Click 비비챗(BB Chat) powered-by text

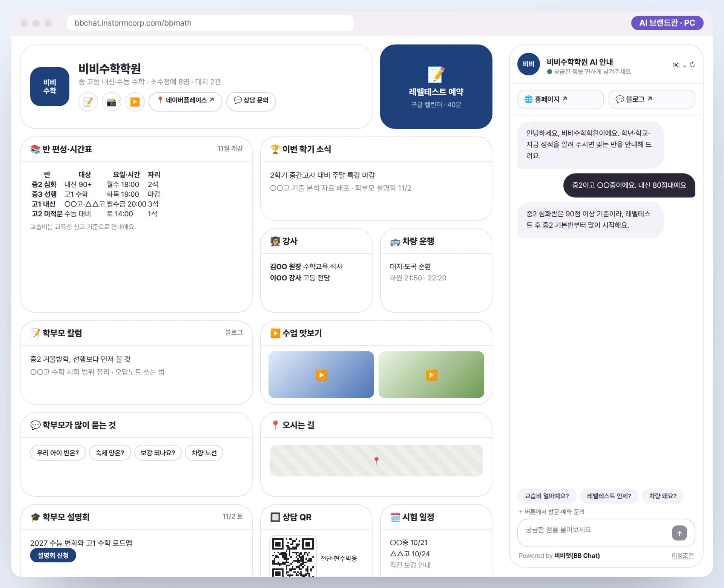[x=577, y=556]
